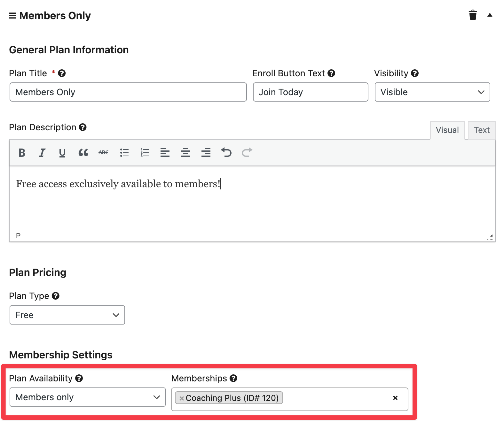The height and width of the screenshot is (421, 504).
Task: Insert a numbered list
Action: point(145,153)
